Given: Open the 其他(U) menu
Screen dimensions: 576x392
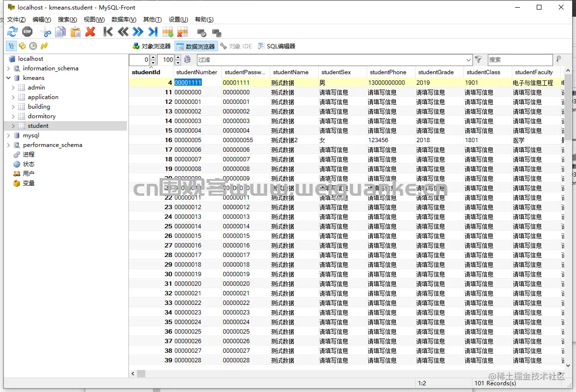Looking at the screenshot, I should (x=152, y=20).
